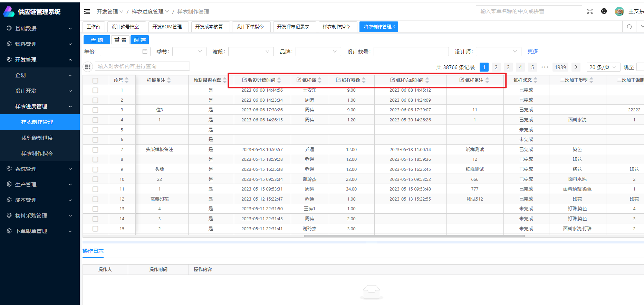This screenshot has width=644, height=305.
Task: Open 裁剪缝制进度 in the sidebar
Action: (37, 138)
